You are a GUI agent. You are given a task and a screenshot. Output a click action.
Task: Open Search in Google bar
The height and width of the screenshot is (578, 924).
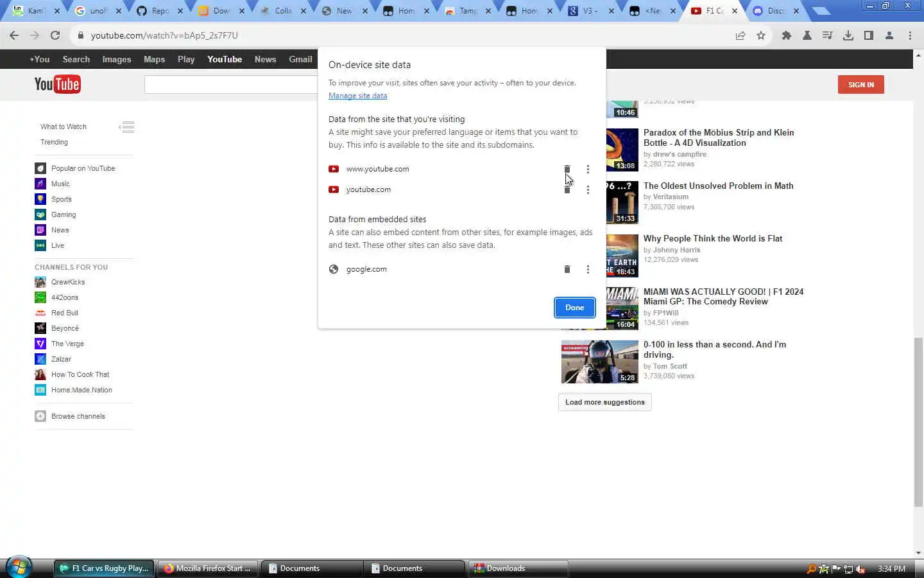click(76, 59)
